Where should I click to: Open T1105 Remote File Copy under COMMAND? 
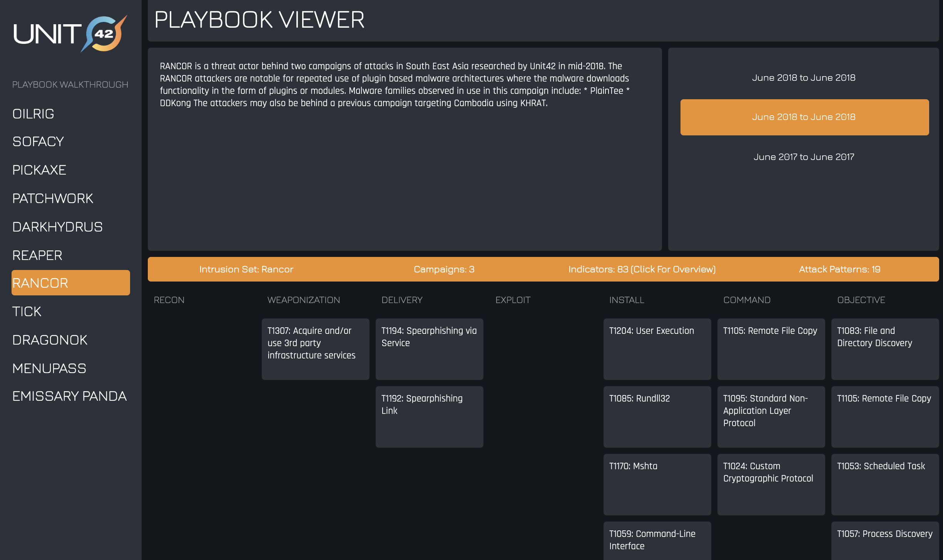[771, 349]
